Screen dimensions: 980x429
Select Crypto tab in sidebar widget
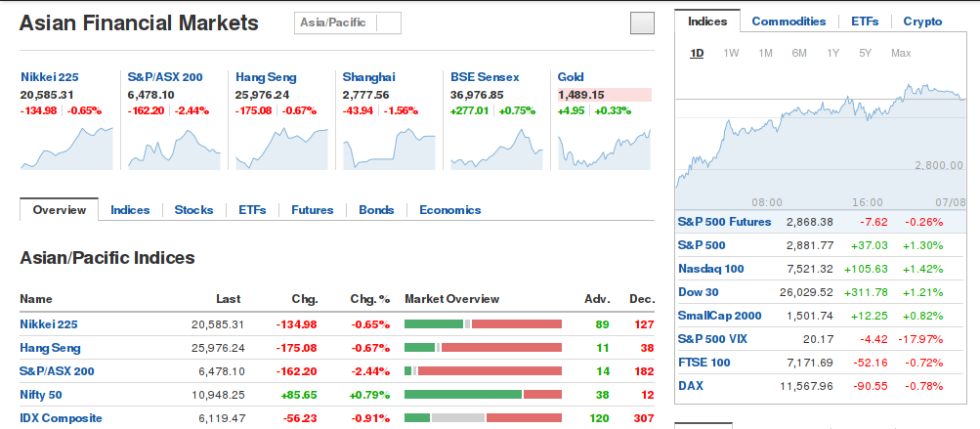pos(922,21)
